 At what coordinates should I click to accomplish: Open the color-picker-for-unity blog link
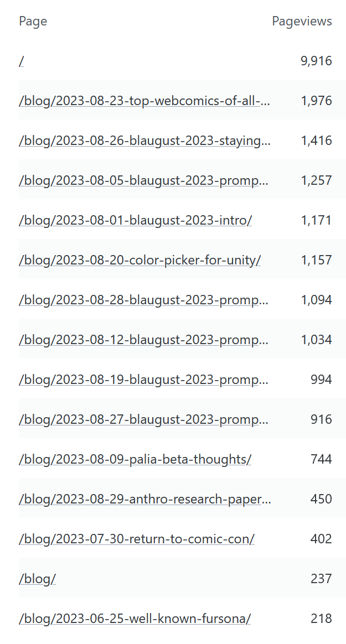(x=140, y=260)
